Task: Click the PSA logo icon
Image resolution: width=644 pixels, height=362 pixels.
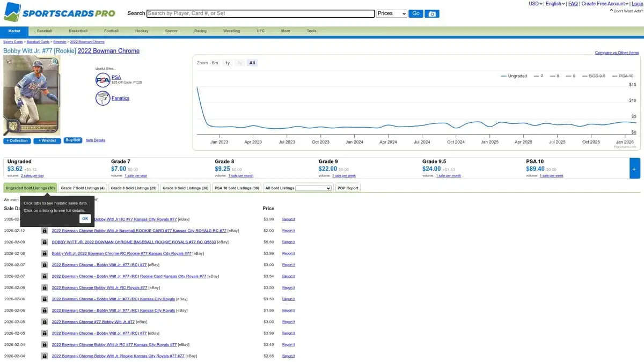Action: point(103,80)
